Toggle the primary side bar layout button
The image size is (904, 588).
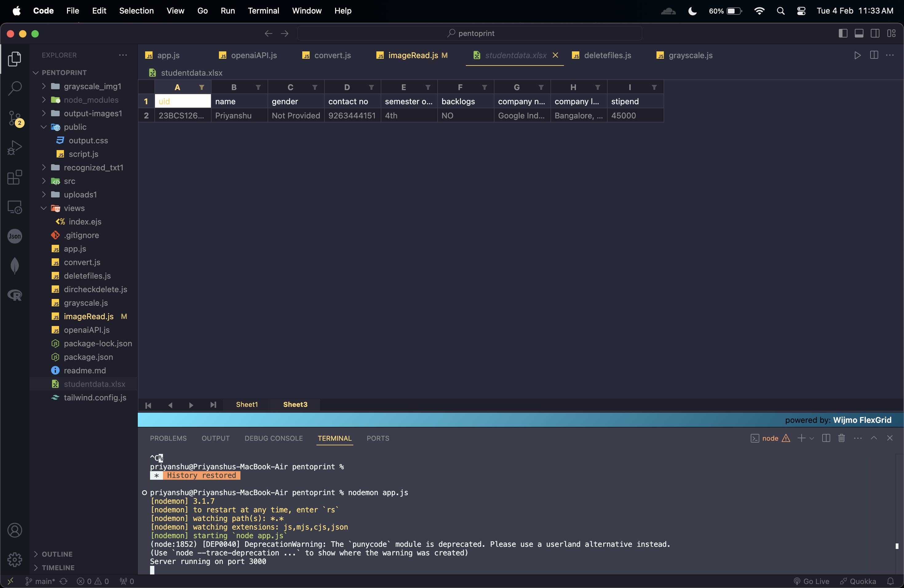[x=843, y=34]
